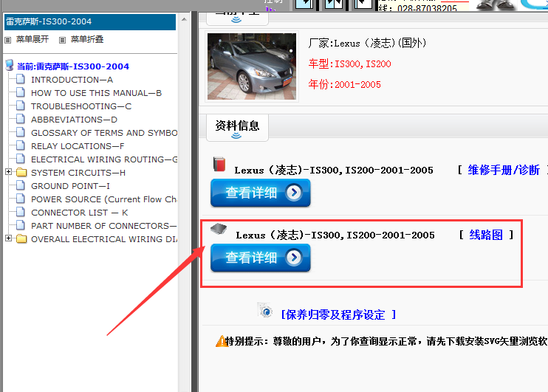Viewport: 548px width, 392px height.
Task: Click the GROUND POINT—I document icon
Action: 21,185
